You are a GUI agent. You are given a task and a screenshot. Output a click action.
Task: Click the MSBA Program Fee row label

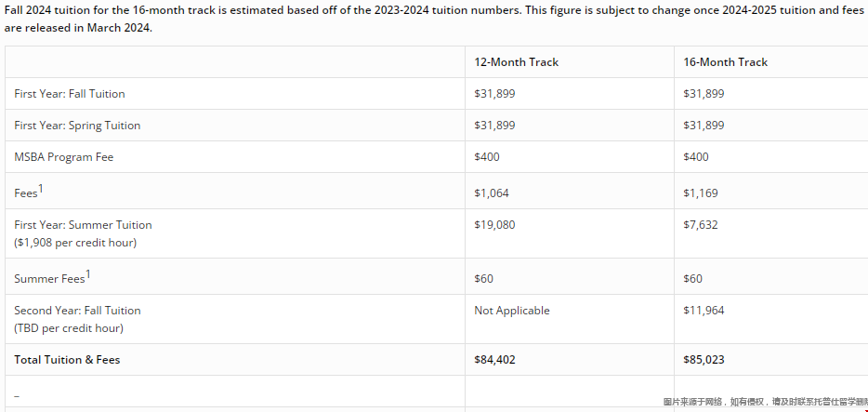64,157
